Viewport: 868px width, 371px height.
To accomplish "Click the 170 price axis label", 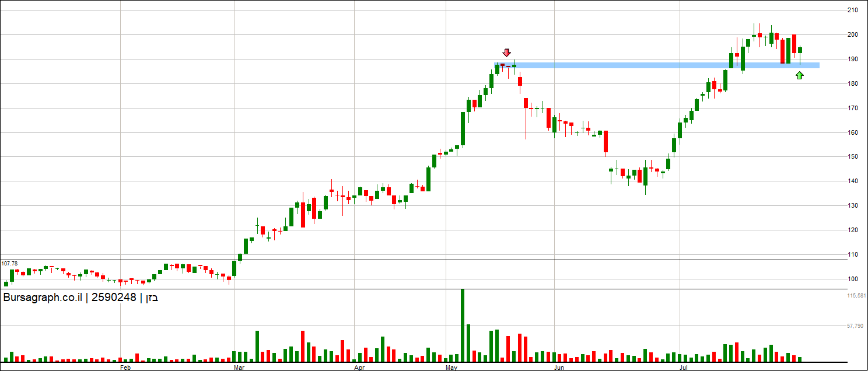I will coord(852,108).
